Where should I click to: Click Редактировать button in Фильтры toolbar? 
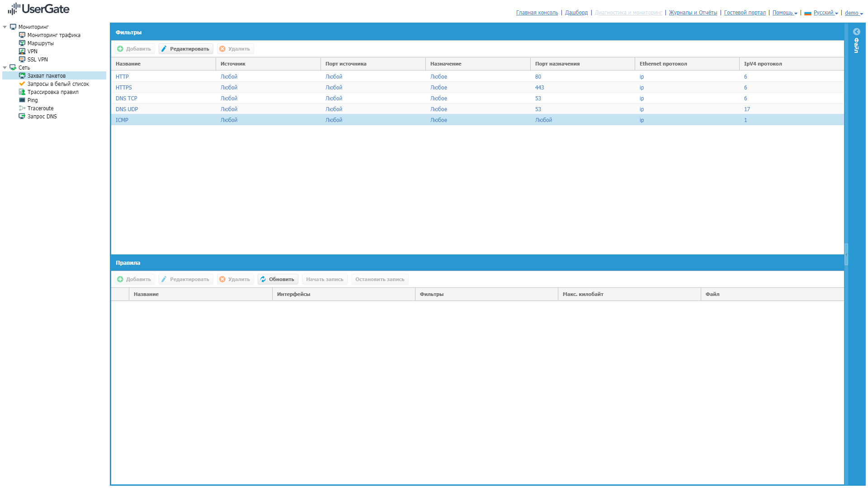point(185,49)
